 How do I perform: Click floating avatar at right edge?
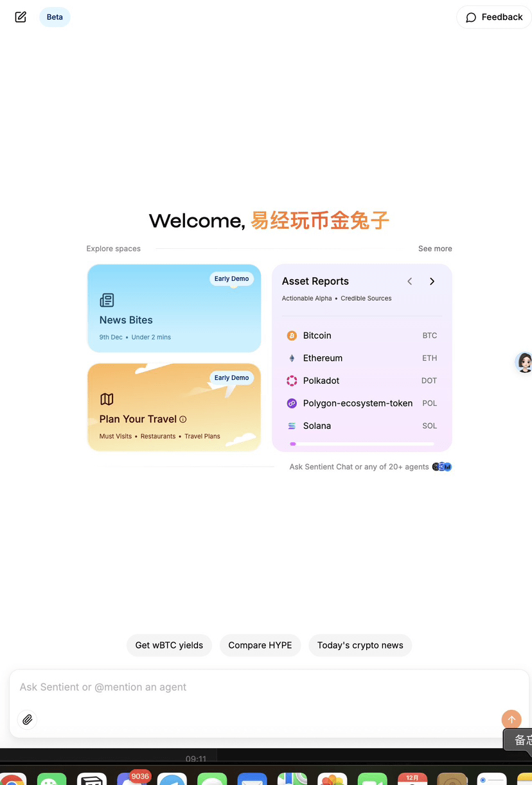click(x=525, y=363)
